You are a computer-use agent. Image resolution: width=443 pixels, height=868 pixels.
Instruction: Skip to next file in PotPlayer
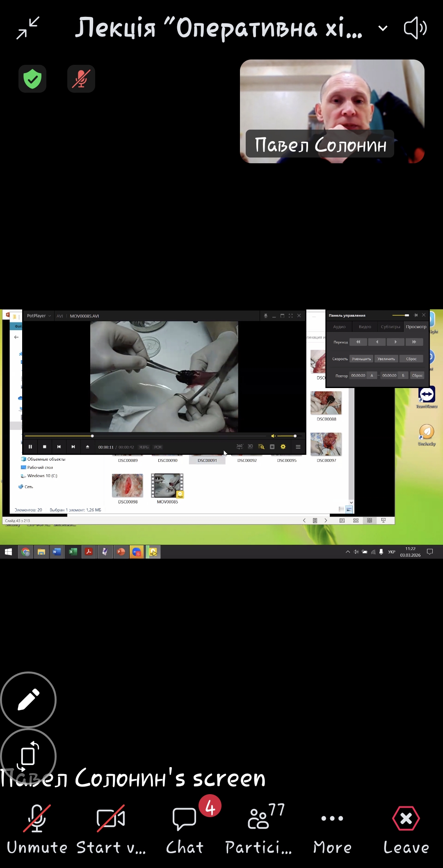pyautogui.click(x=73, y=447)
